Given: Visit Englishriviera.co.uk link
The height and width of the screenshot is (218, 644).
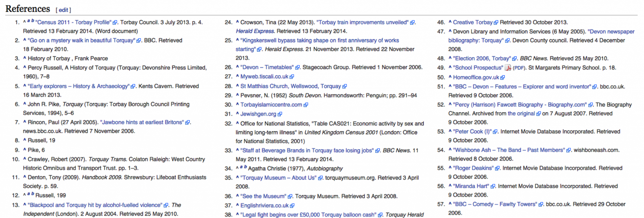Looking at the screenshot, I should (x=264, y=205).
